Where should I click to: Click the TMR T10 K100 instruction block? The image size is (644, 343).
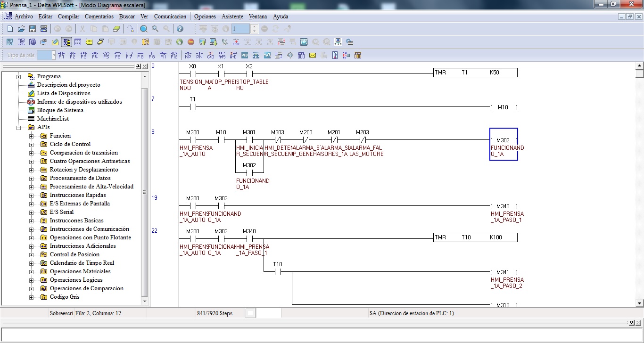pyautogui.click(x=475, y=237)
